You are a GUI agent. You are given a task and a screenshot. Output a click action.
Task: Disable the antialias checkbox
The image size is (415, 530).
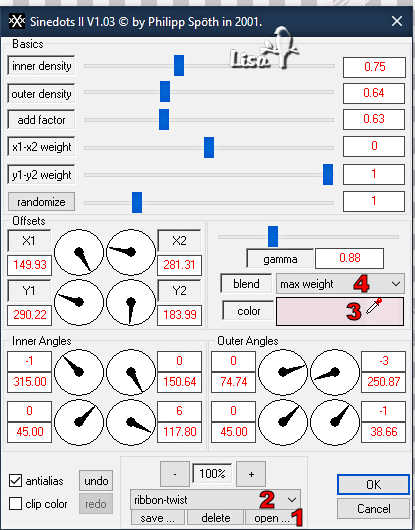click(x=16, y=481)
